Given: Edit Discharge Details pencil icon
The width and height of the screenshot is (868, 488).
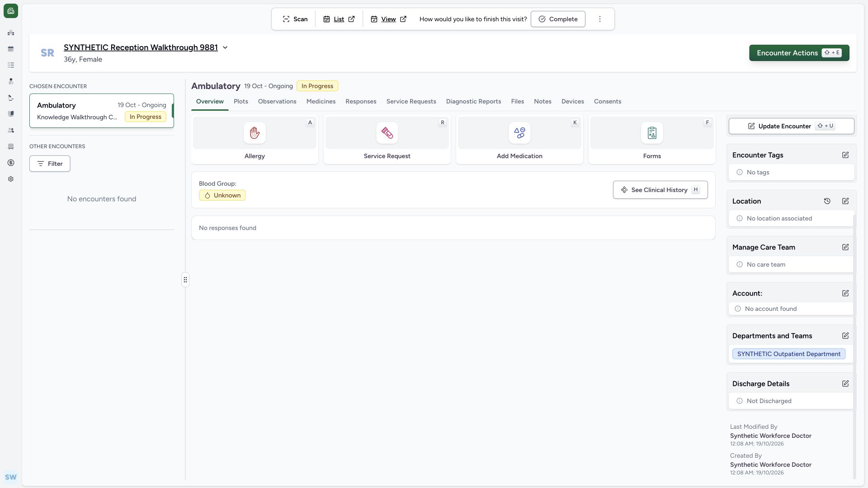Looking at the screenshot, I should 845,384.
